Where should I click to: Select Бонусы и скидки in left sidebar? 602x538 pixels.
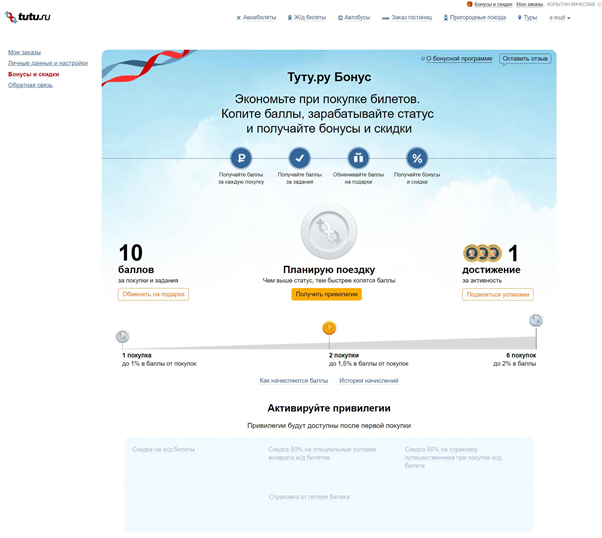(33, 74)
